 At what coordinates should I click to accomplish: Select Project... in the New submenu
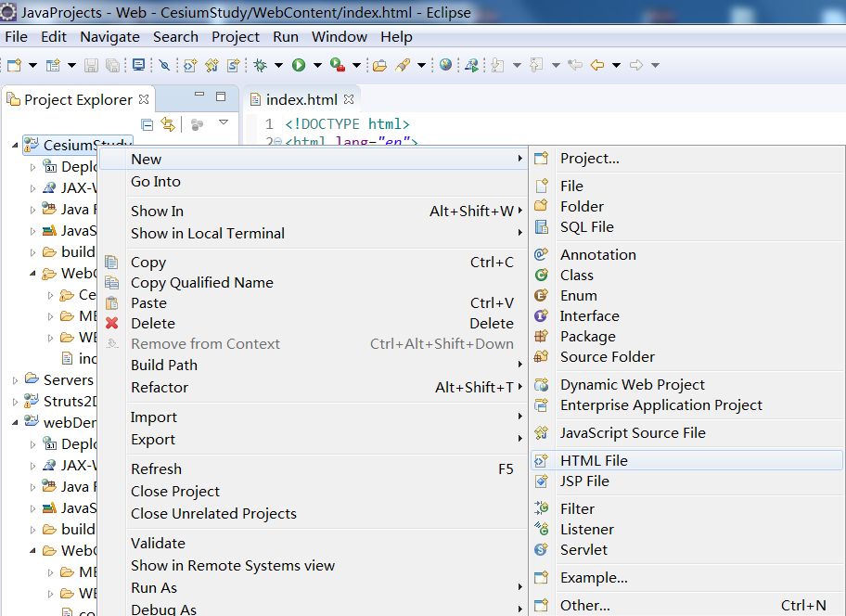(x=686, y=159)
